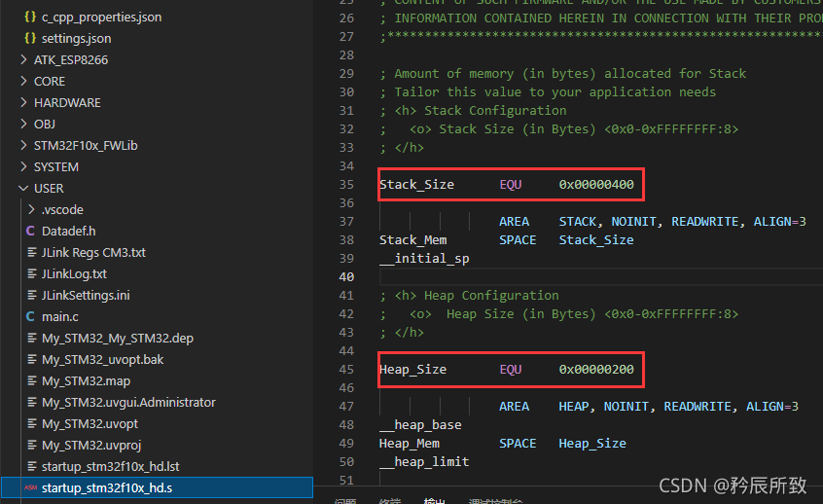Click the Stack_Size label on line 35
The width and height of the screenshot is (823, 504).
(416, 184)
